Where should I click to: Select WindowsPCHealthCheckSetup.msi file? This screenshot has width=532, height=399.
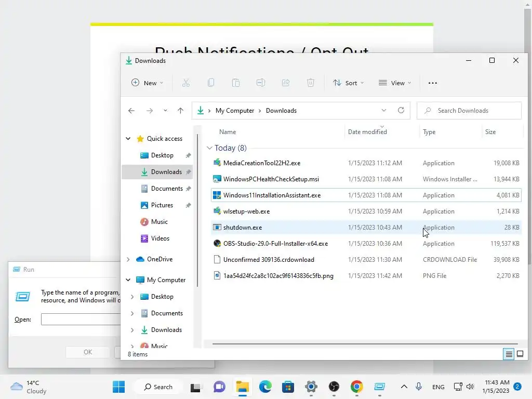[366, 179]
